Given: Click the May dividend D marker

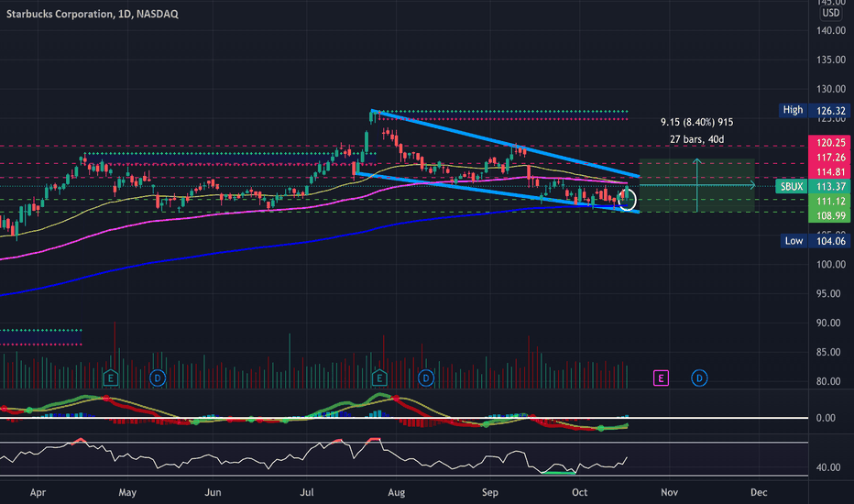Looking at the screenshot, I should pos(158,378).
